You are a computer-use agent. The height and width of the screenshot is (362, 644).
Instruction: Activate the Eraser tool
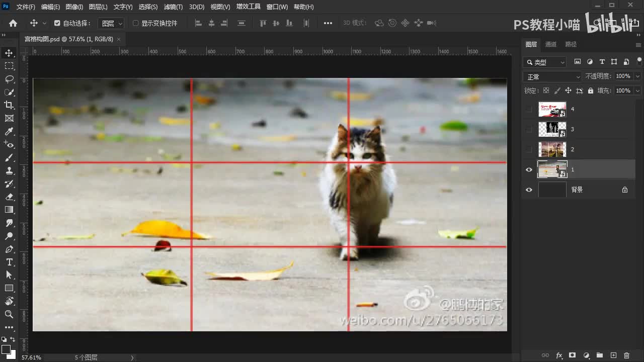[x=9, y=197]
